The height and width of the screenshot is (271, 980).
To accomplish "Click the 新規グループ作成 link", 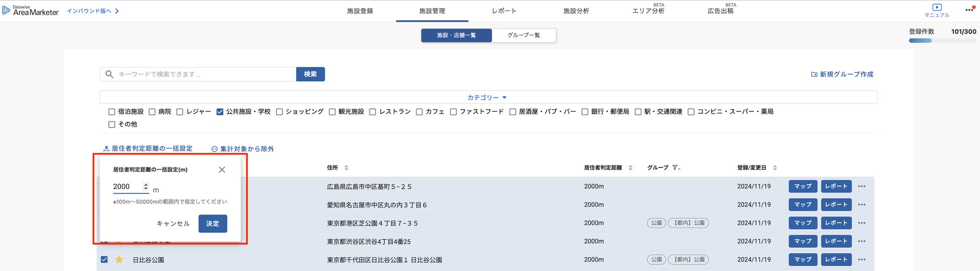I will point(842,74).
